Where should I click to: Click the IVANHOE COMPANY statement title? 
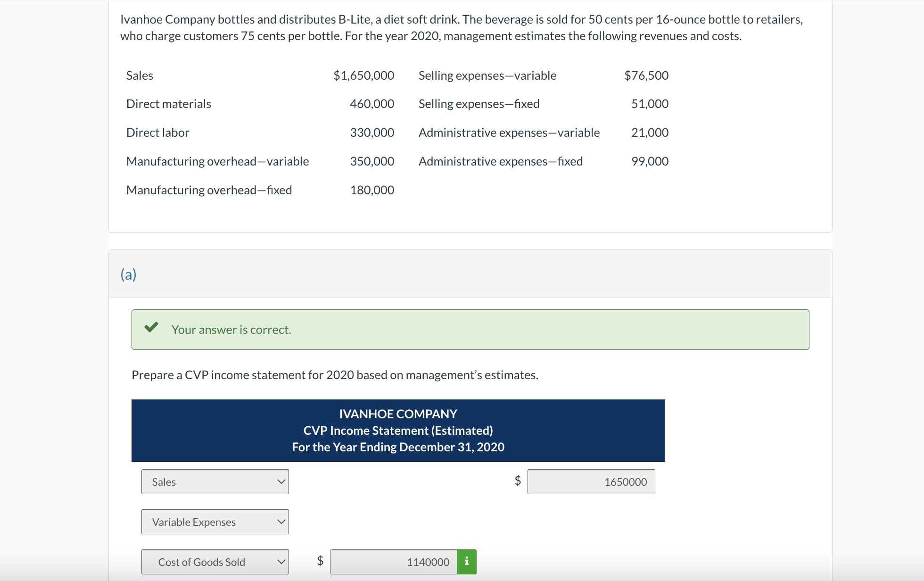[x=398, y=414]
